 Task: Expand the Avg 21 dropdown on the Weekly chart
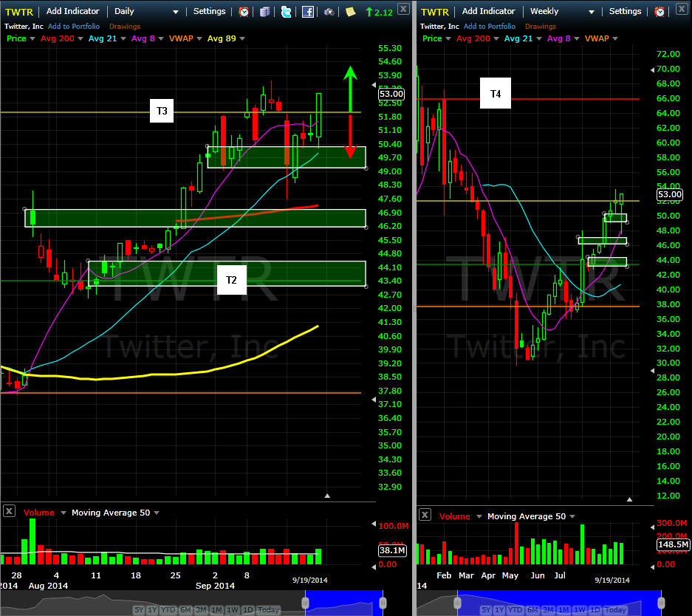point(539,39)
